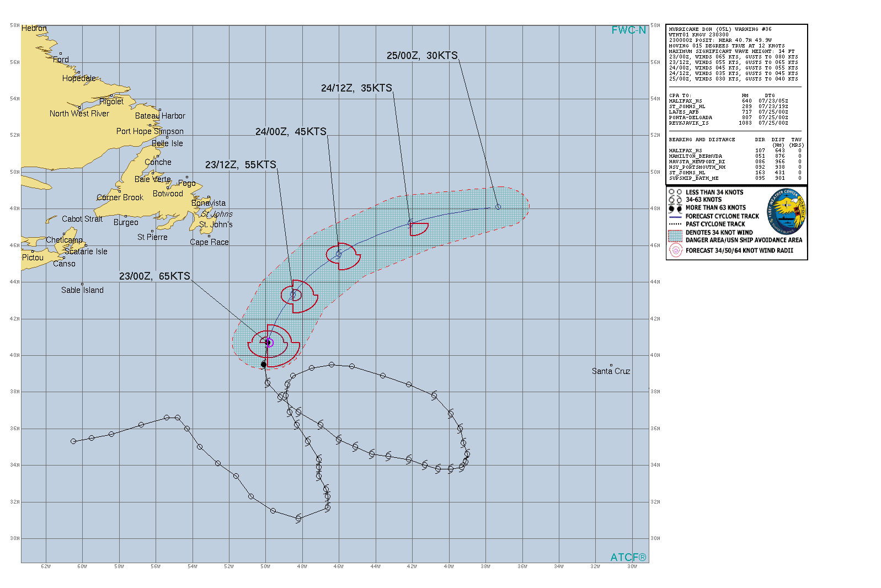This screenshot has width=881, height=588.
Task: Click the HAMILTON_BERMUDA bearing and distance row
Action: click(735, 156)
